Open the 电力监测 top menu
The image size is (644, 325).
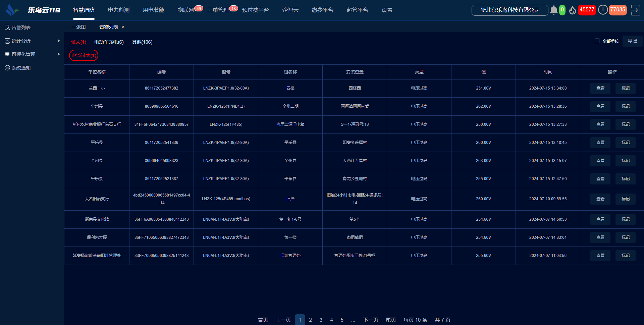pyautogui.click(x=118, y=10)
